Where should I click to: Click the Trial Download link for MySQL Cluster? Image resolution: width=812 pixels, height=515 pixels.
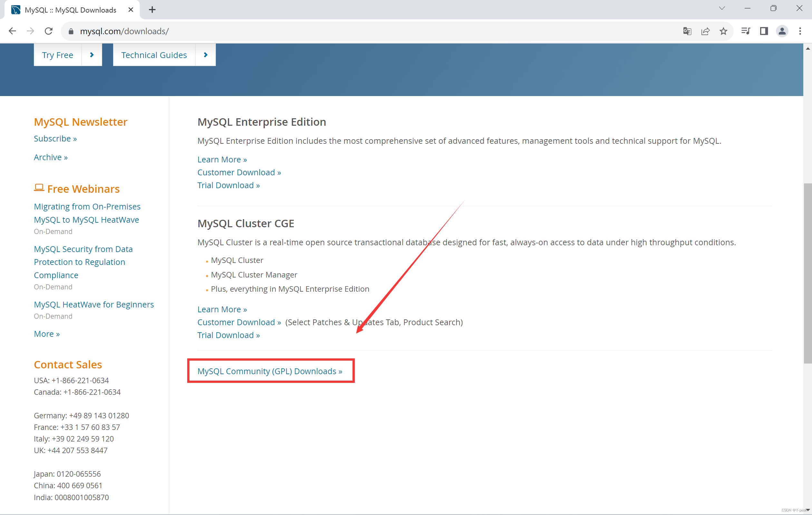tap(228, 335)
